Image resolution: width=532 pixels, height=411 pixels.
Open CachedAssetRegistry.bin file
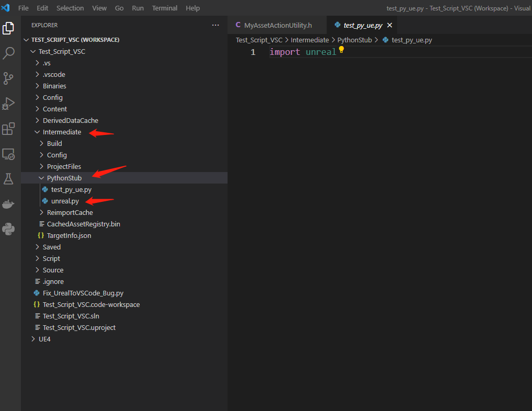84,224
